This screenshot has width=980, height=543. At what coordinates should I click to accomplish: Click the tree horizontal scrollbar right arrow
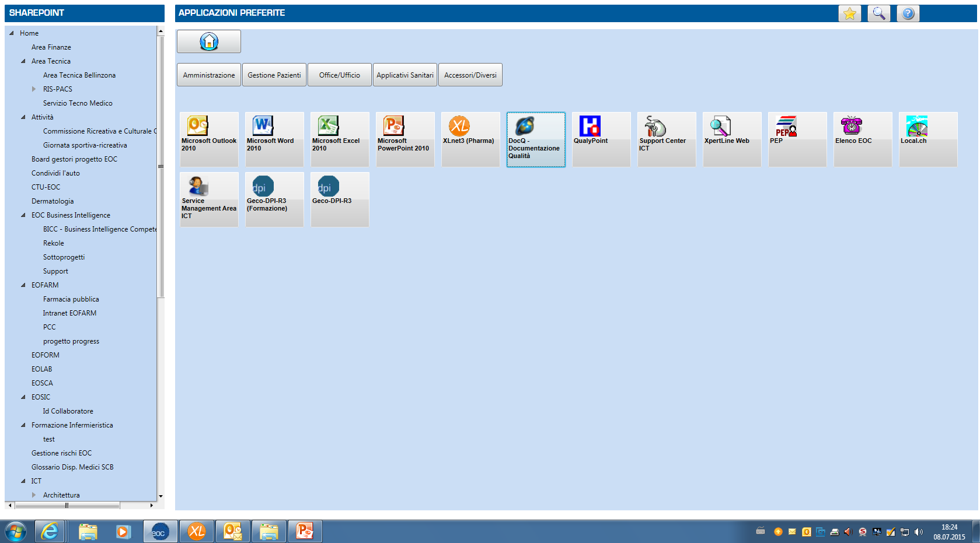pyautogui.click(x=152, y=505)
